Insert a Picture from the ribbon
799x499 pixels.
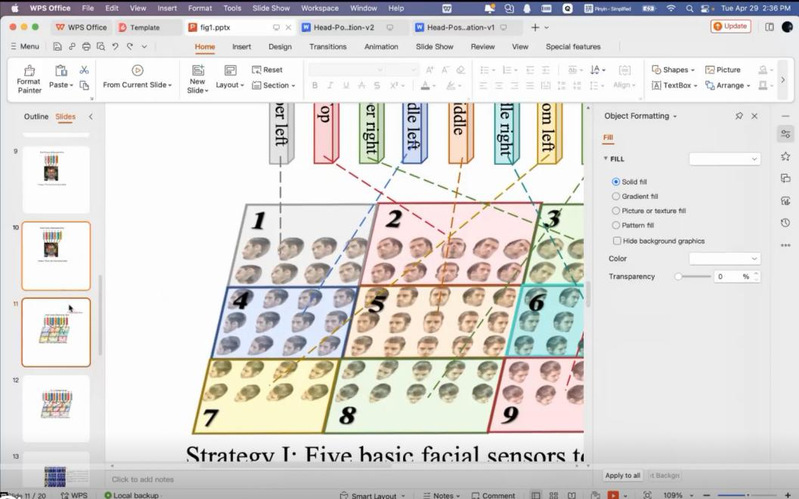[723, 70]
